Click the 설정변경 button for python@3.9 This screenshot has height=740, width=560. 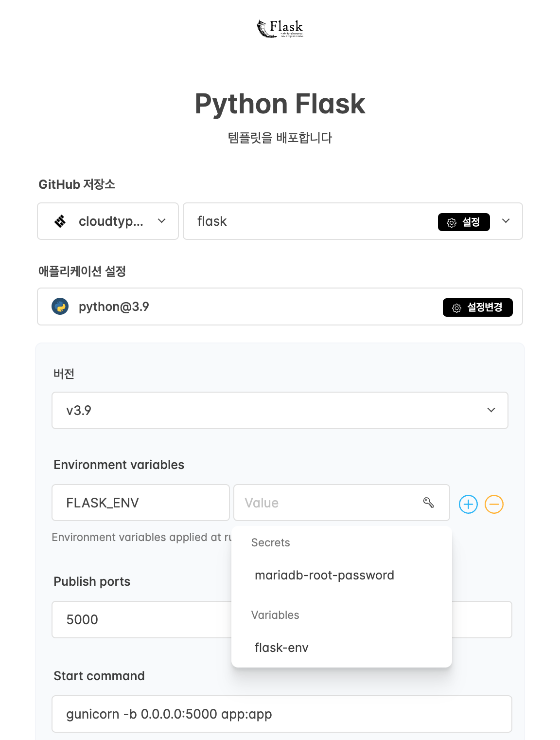pyautogui.click(x=478, y=307)
